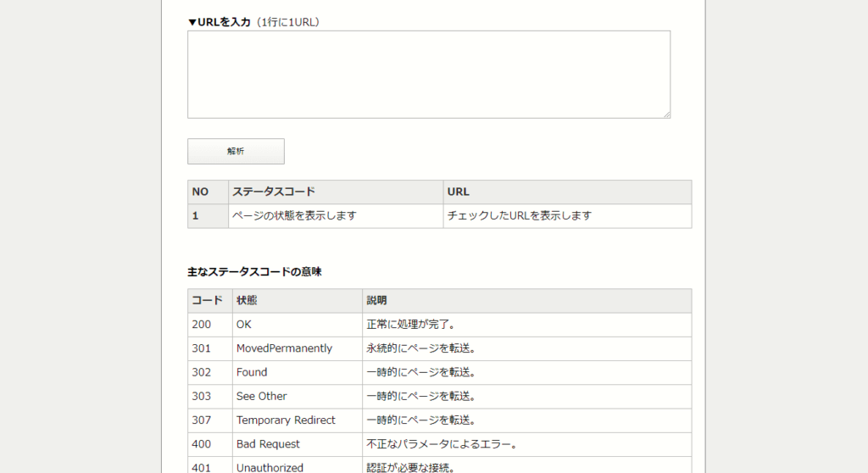Click the コード column header
Image resolution: width=868 pixels, height=473 pixels.
[210, 301]
